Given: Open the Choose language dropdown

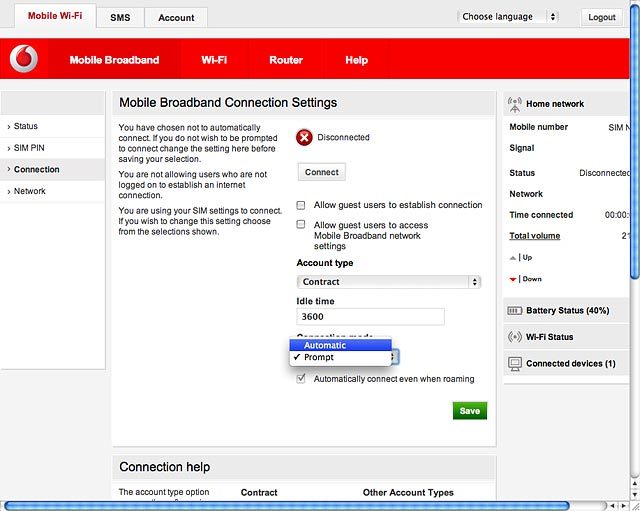Looking at the screenshot, I should [508, 17].
